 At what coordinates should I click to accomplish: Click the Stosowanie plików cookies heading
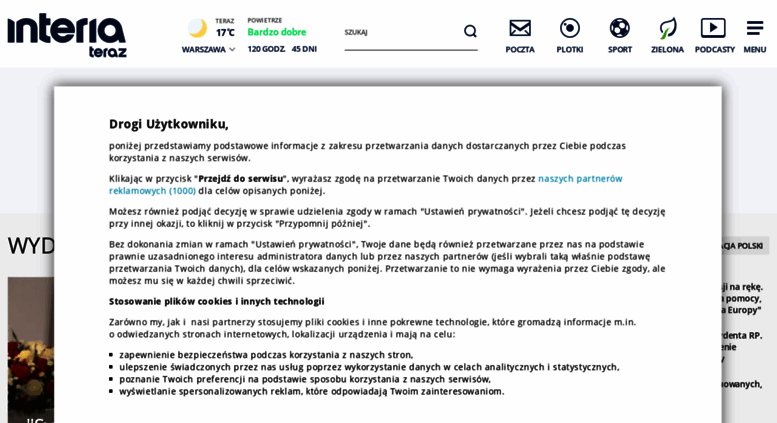217,301
